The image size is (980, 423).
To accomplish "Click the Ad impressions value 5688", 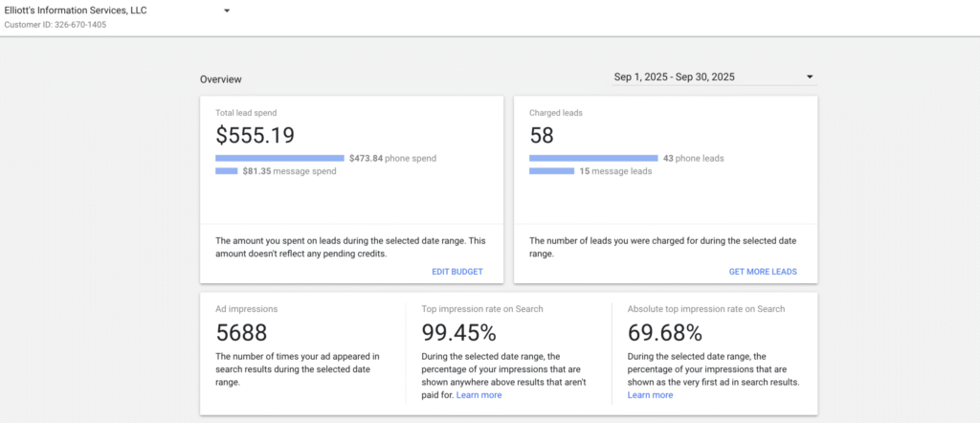I will 241,332.
